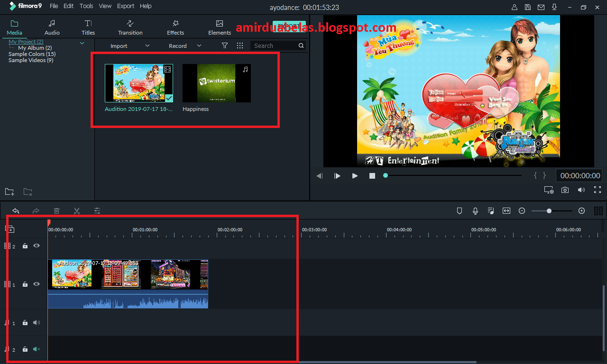Open the messages envelope icon
The height and width of the screenshot is (364, 607).
coord(541,7)
